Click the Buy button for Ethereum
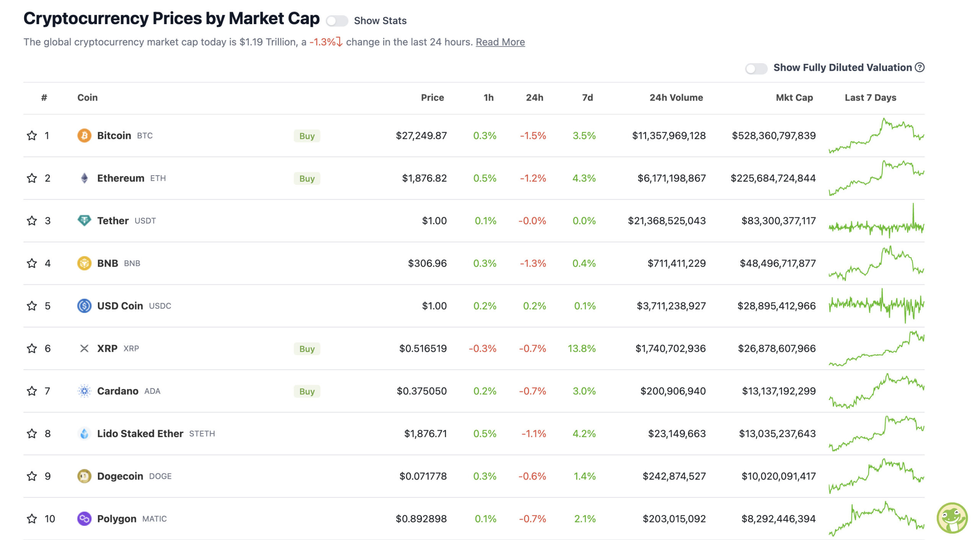 (307, 178)
